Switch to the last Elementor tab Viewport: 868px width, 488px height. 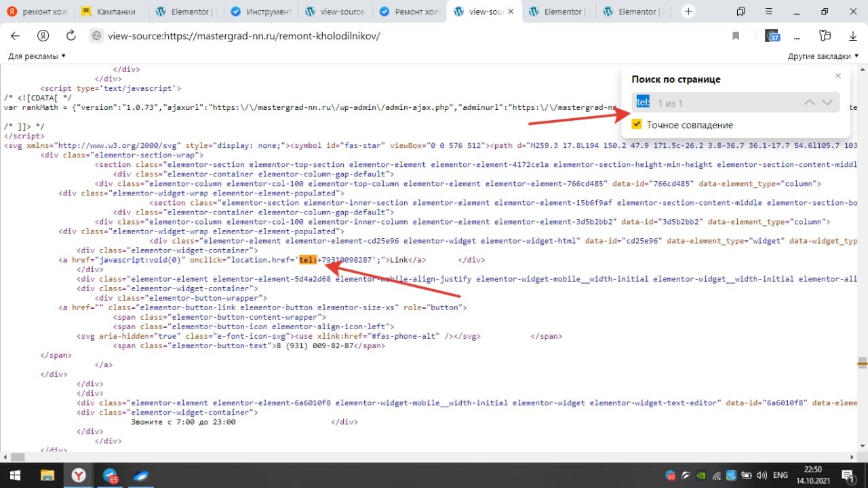tap(633, 12)
